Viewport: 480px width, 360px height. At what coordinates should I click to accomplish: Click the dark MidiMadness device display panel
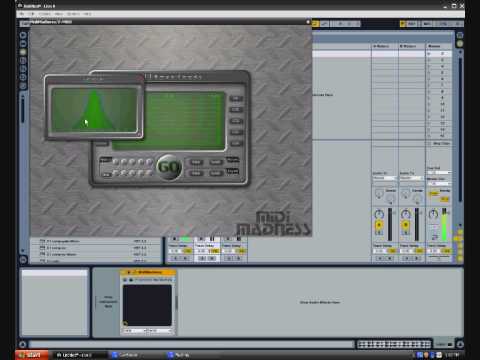tap(147, 305)
